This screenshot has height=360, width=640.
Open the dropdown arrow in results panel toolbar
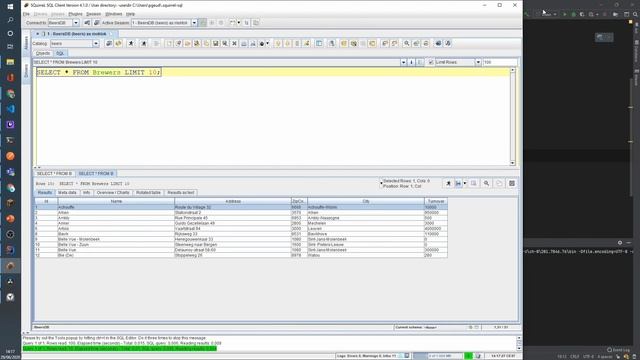point(465,183)
